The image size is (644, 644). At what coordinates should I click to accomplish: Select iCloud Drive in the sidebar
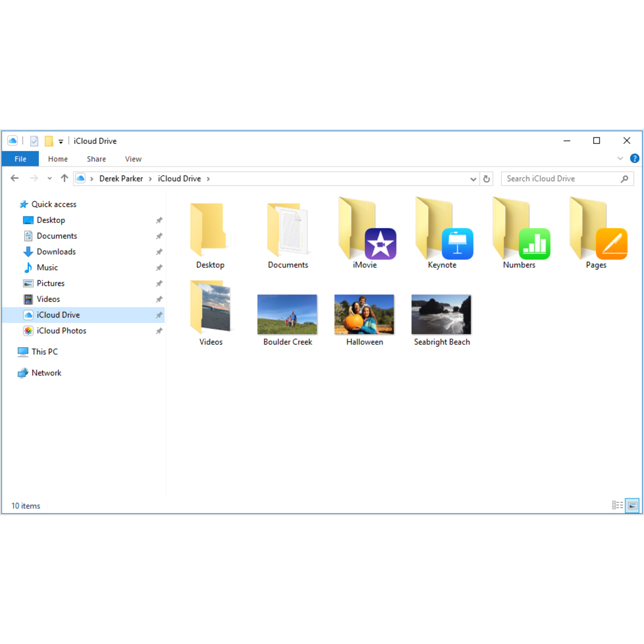[58, 314]
